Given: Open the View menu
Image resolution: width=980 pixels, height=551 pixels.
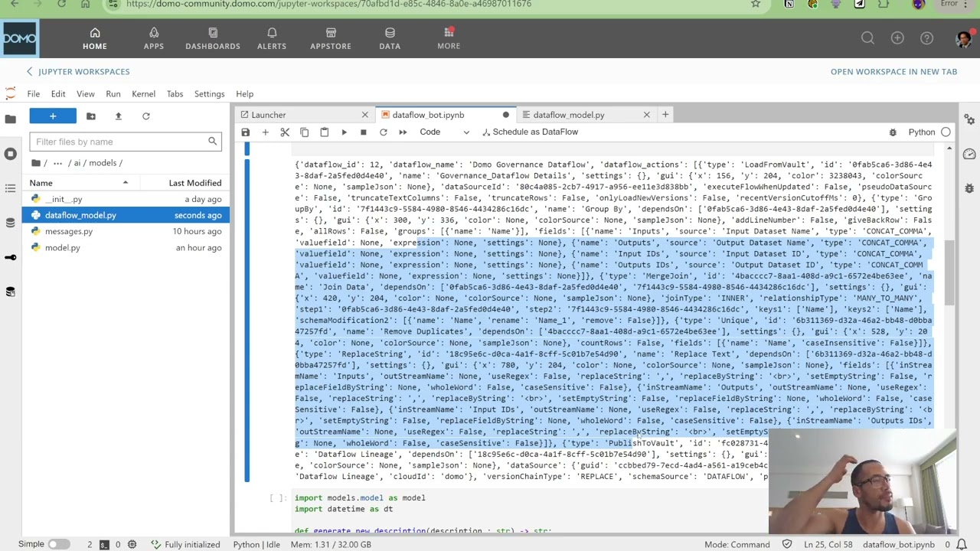Looking at the screenshot, I should [85, 94].
